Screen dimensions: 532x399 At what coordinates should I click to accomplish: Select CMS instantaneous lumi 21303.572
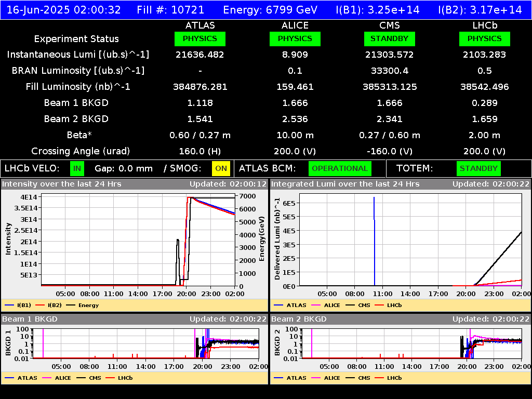390,55
